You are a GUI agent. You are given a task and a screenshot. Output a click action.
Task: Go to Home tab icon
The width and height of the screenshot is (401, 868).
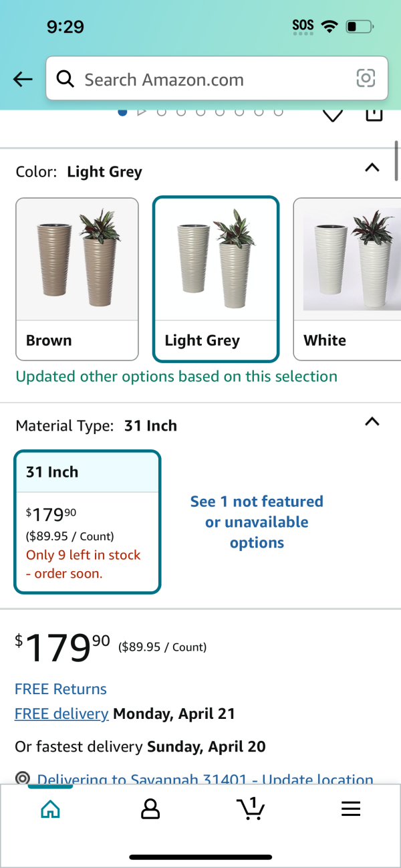click(x=50, y=809)
